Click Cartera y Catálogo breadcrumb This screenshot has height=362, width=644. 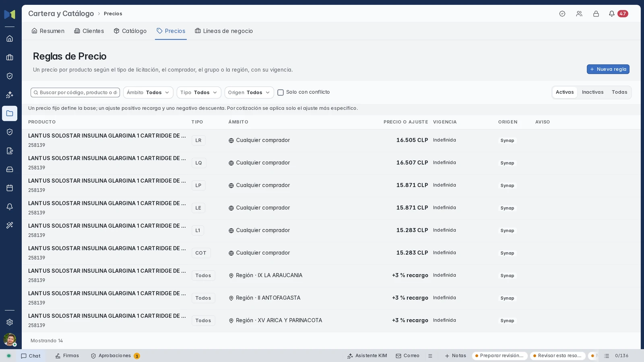pyautogui.click(x=61, y=14)
